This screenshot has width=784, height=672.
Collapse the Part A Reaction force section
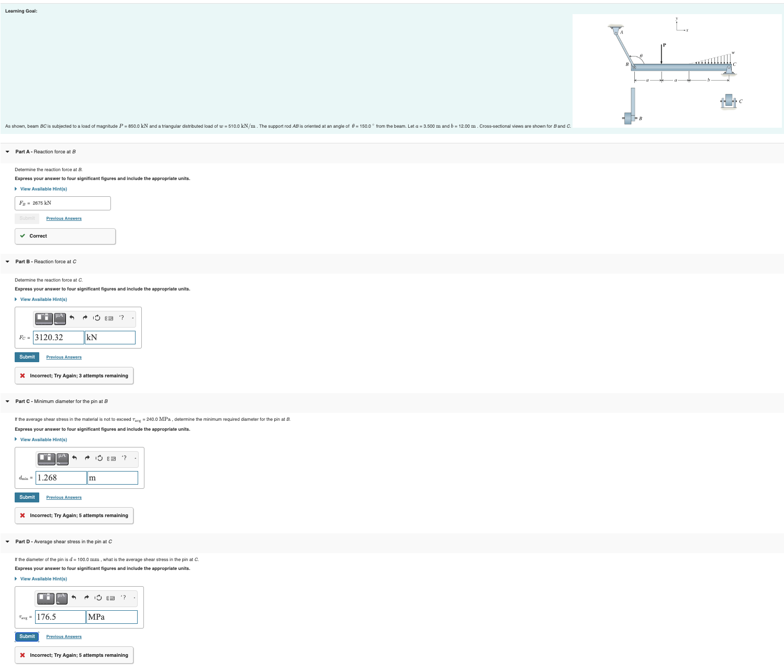7,152
